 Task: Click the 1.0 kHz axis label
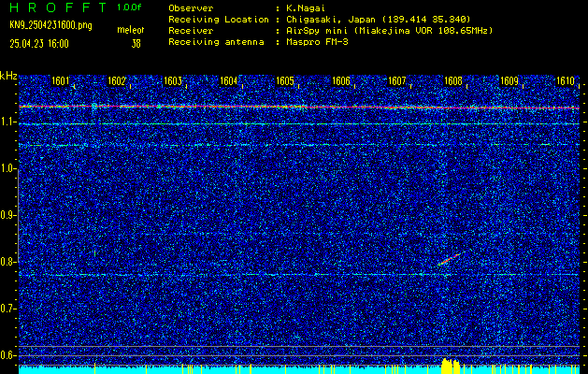point(7,168)
